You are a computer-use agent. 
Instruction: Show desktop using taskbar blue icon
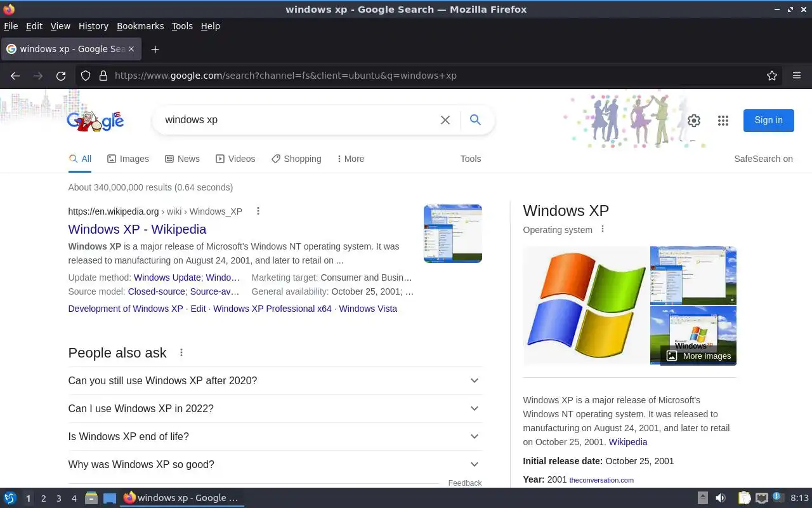pos(110,498)
